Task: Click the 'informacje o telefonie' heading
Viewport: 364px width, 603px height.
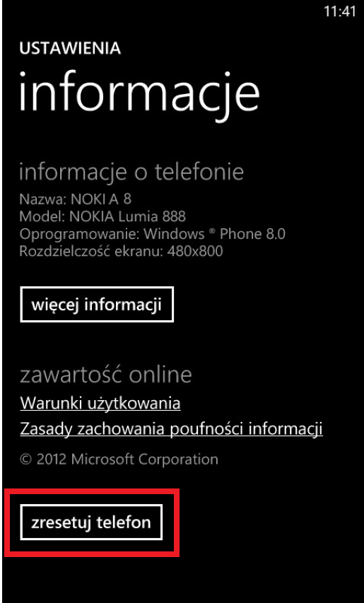Action: click(x=131, y=172)
